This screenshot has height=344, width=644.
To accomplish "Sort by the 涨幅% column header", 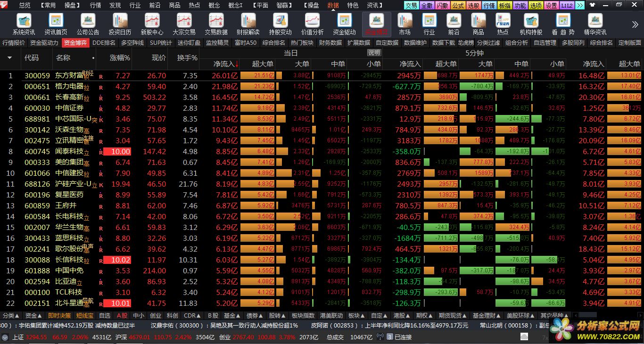I will click(x=120, y=58).
